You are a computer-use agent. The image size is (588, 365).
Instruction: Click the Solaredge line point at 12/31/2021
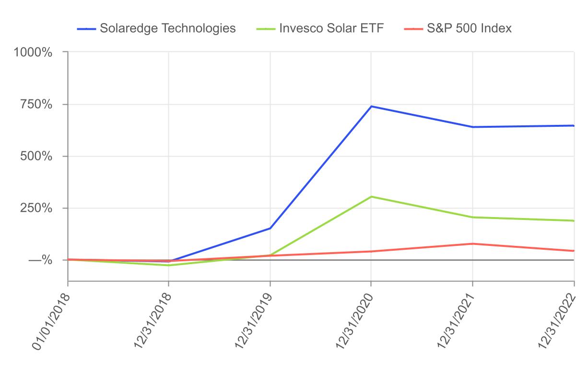coord(473,127)
